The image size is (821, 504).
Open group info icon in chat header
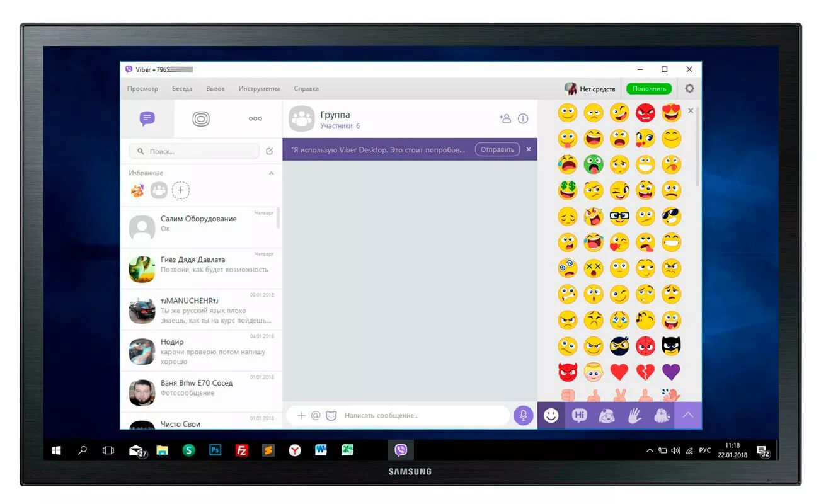[x=523, y=118]
